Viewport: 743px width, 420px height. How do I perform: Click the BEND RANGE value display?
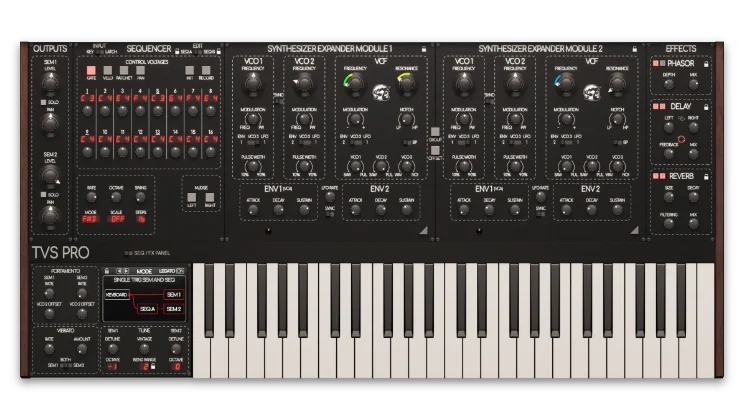145,366
